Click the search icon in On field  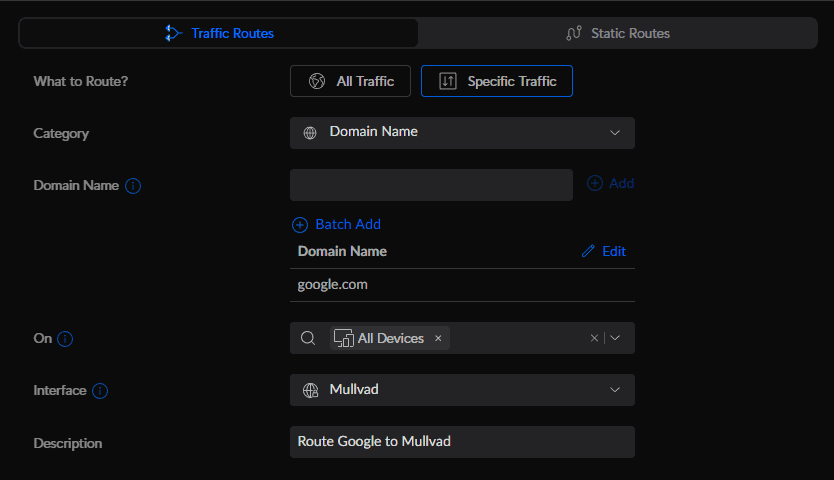tap(308, 338)
